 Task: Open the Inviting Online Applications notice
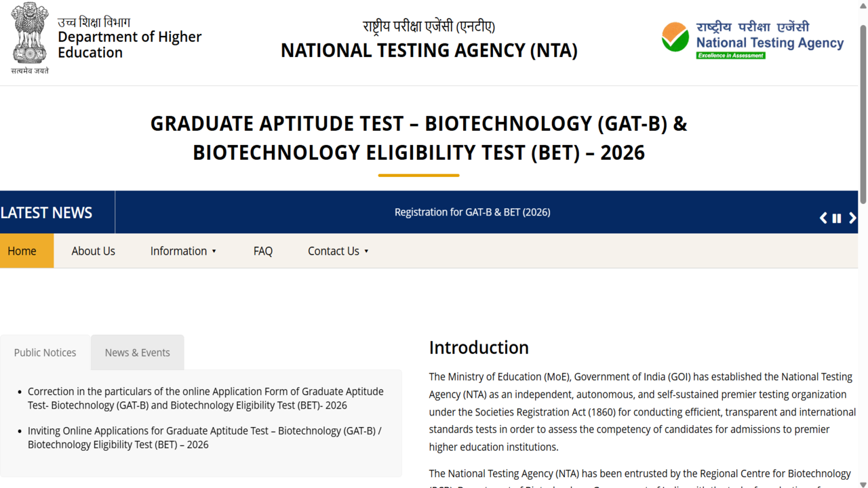point(203,437)
